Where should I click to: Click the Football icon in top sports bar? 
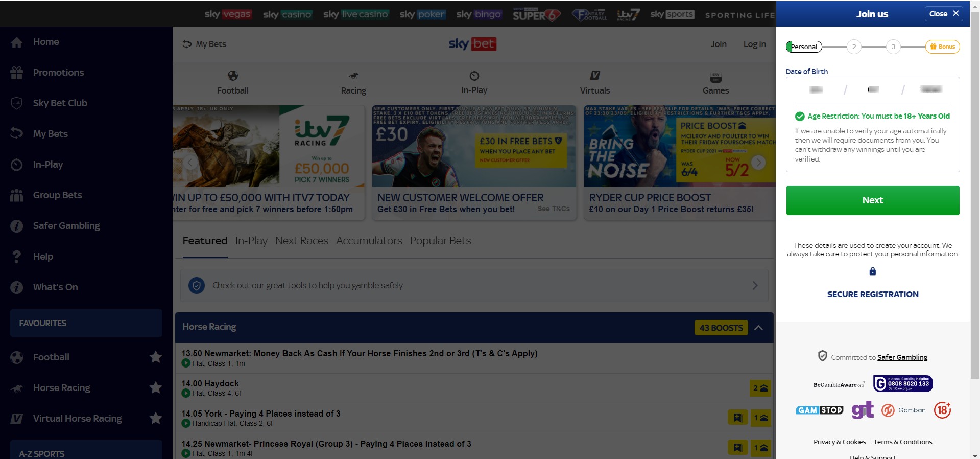pyautogui.click(x=232, y=76)
